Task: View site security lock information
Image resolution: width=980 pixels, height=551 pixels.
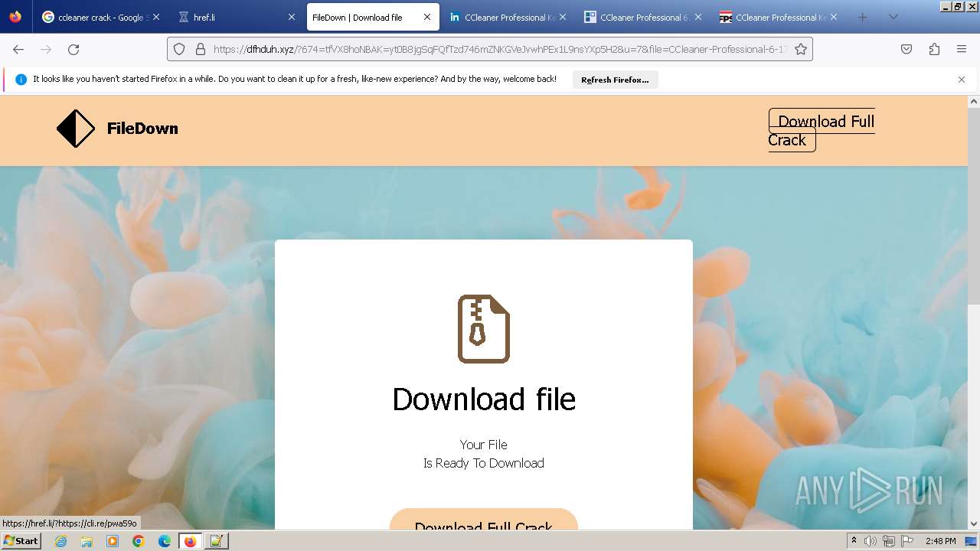Action: [201, 49]
